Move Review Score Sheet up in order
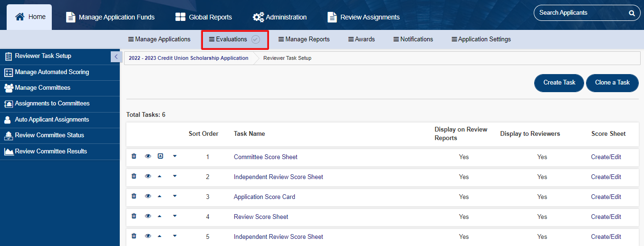Viewport: 644px width, 246px height. coord(159,216)
